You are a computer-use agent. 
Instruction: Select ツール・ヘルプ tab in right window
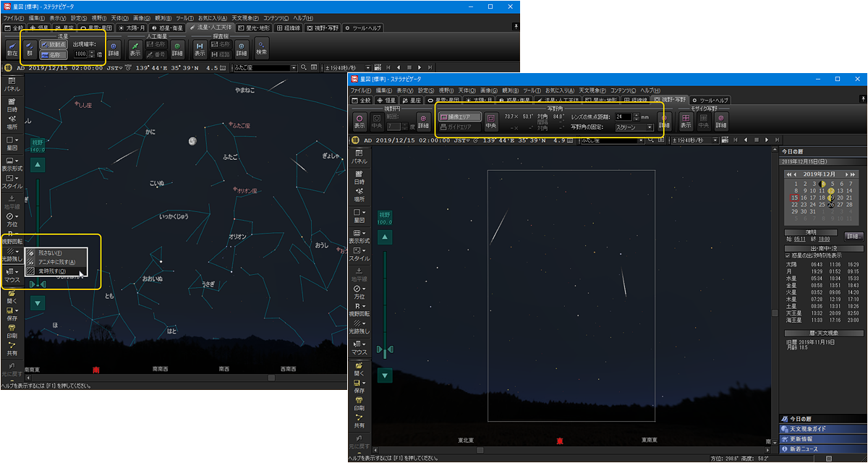(710, 101)
